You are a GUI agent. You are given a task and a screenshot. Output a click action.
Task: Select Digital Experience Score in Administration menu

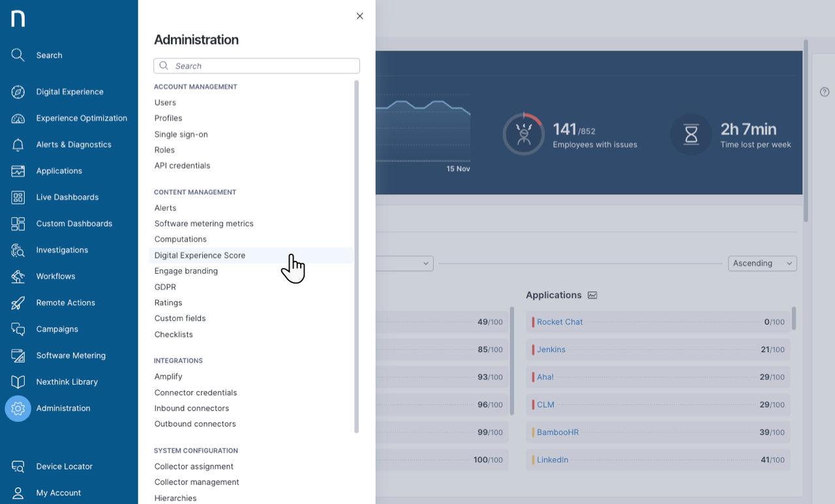[200, 256]
